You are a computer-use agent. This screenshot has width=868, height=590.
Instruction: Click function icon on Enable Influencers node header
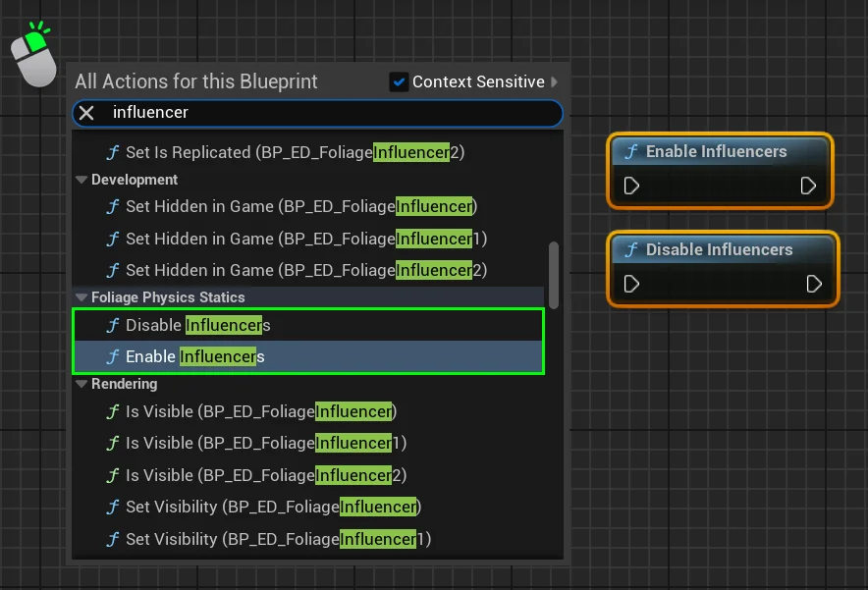pos(630,152)
